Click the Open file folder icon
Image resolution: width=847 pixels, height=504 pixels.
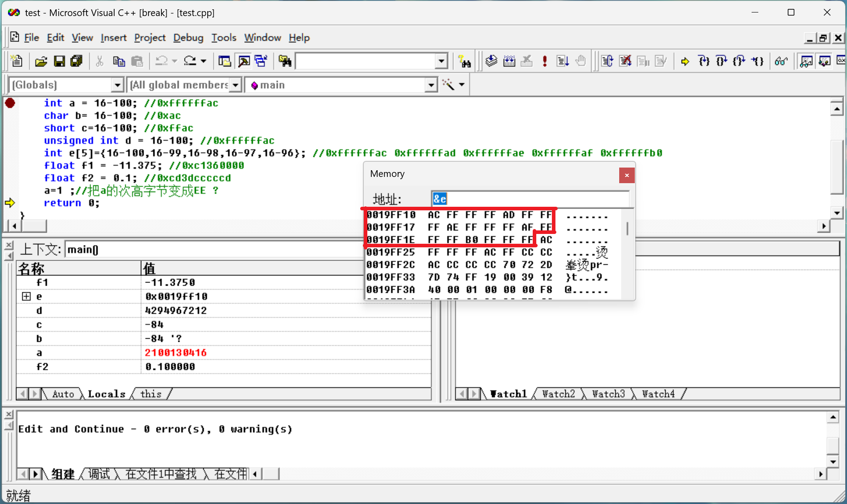pos(41,61)
